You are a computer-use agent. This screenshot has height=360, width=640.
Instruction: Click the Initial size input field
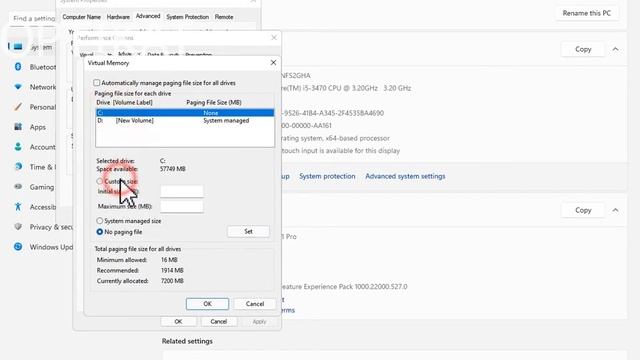coord(182,191)
